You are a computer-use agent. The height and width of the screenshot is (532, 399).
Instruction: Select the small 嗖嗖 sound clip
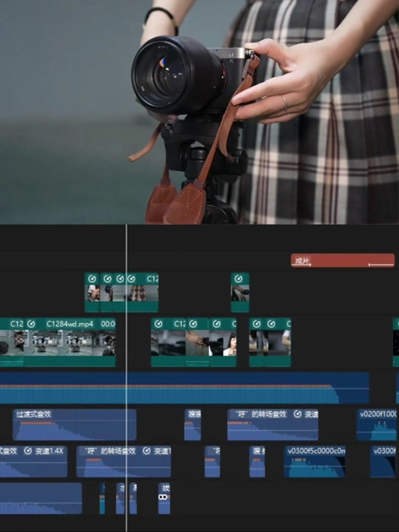[x=192, y=425]
